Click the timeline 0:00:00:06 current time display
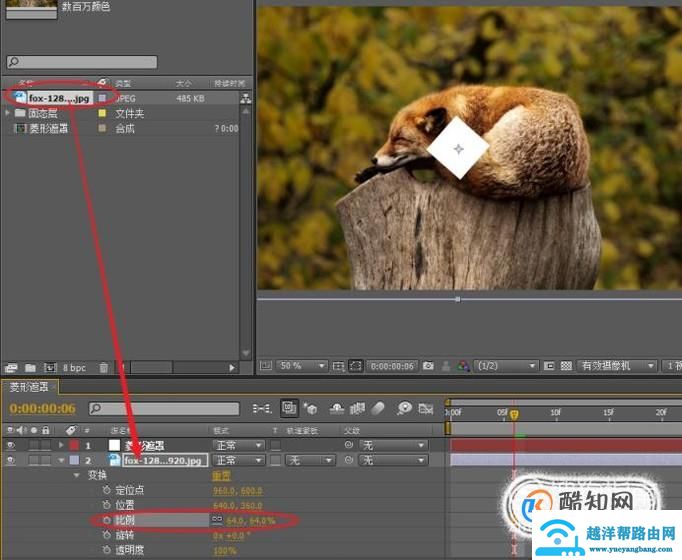 [x=43, y=409]
